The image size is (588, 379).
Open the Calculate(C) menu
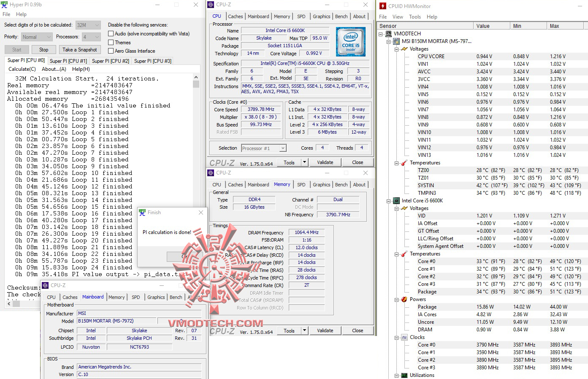(x=22, y=69)
